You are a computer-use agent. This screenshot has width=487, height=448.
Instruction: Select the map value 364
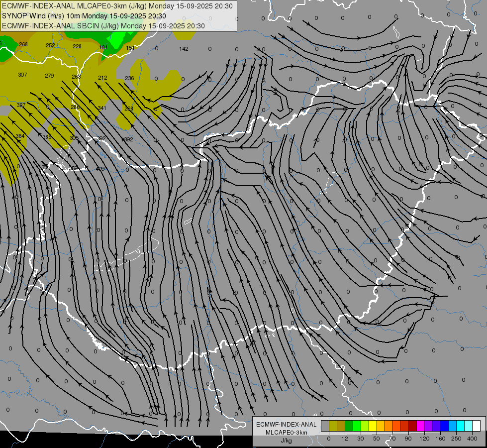tap(20, 136)
